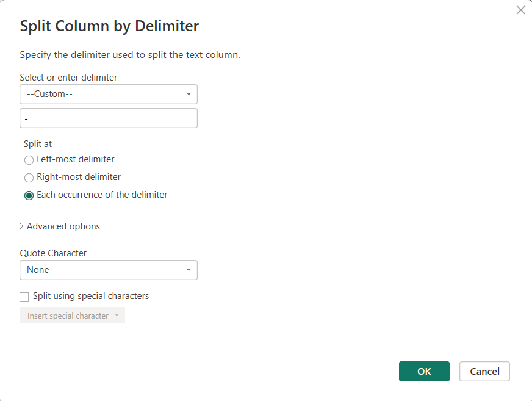The image size is (532, 401).
Task: Select the Right-most delimiter radio button
Action: pyautogui.click(x=29, y=178)
